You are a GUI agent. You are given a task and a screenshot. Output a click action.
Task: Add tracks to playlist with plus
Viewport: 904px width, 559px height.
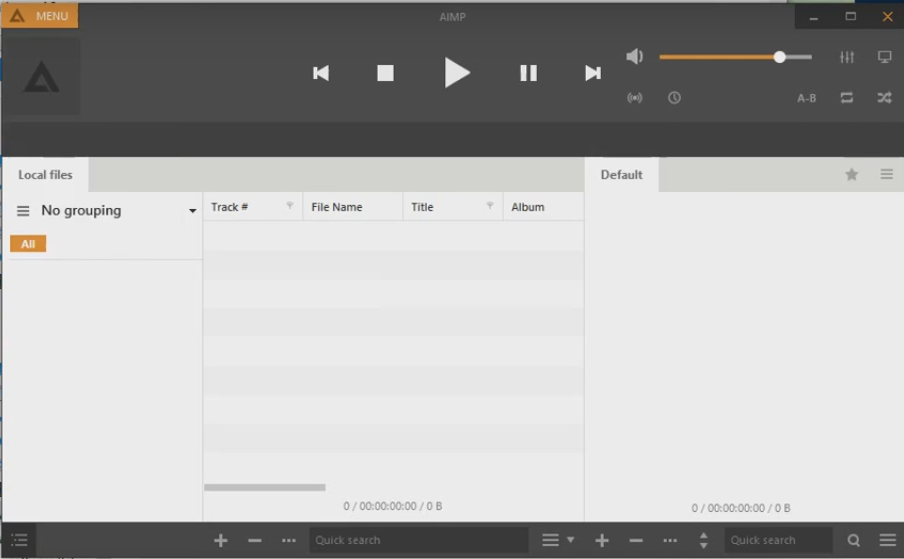[602, 541]
